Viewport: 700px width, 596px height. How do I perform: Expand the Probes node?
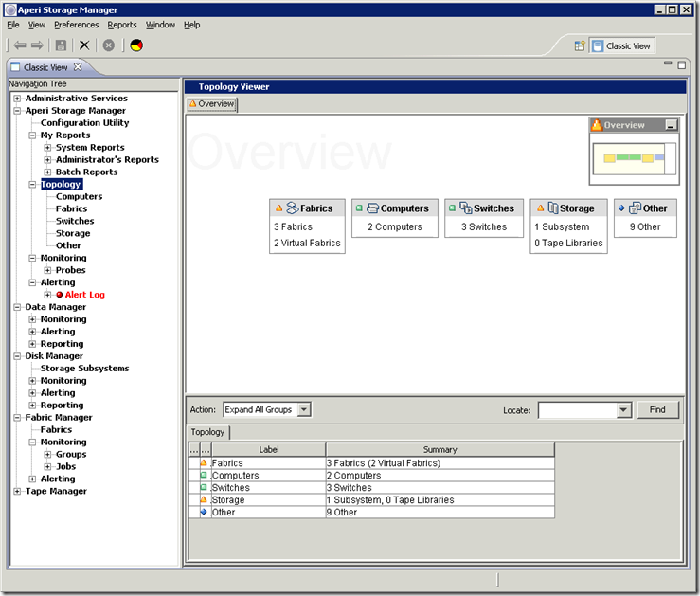[47, 270]
